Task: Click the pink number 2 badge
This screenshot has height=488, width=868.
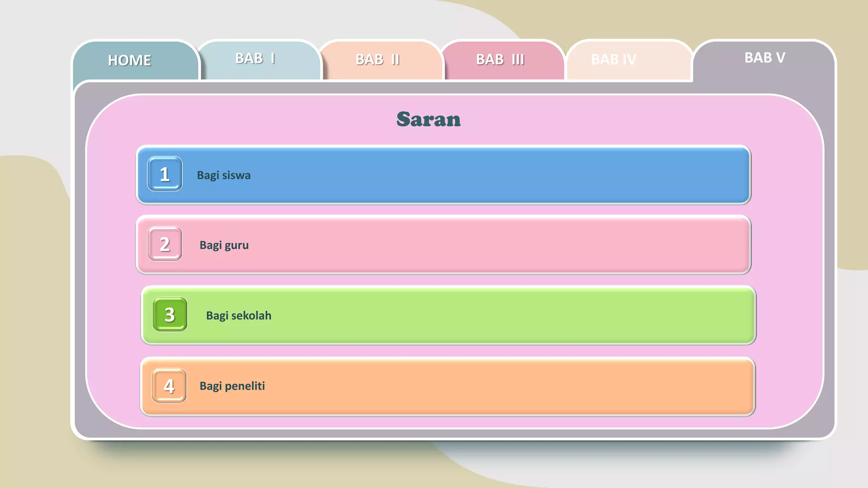Action: pos(165,244)
